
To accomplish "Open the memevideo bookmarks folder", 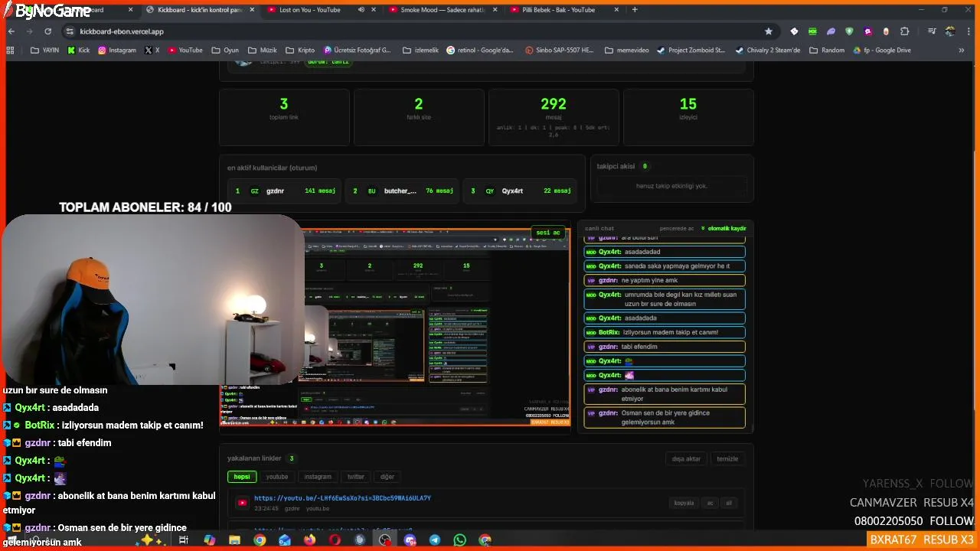I will [x=626, y=51].
